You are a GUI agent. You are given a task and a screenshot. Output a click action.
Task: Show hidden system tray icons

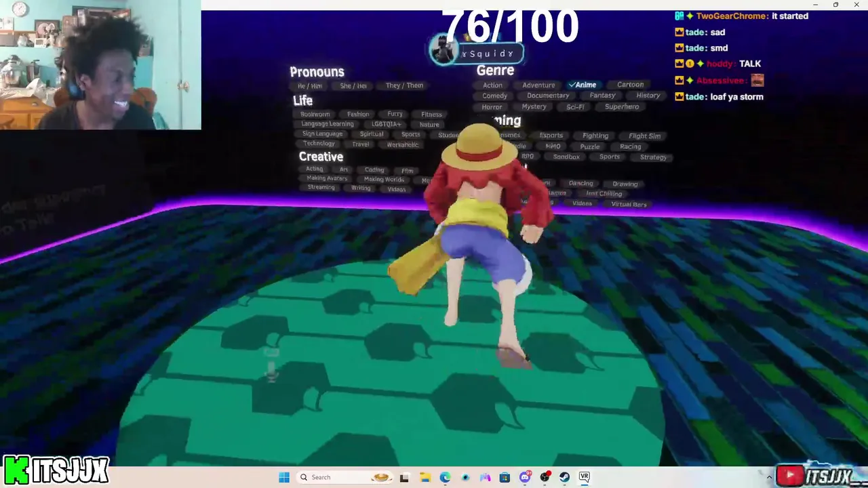(769, 477)
